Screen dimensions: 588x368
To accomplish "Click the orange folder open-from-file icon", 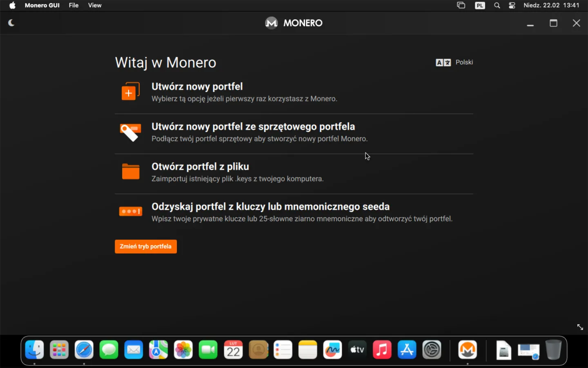I will click(x=131, y=171).
